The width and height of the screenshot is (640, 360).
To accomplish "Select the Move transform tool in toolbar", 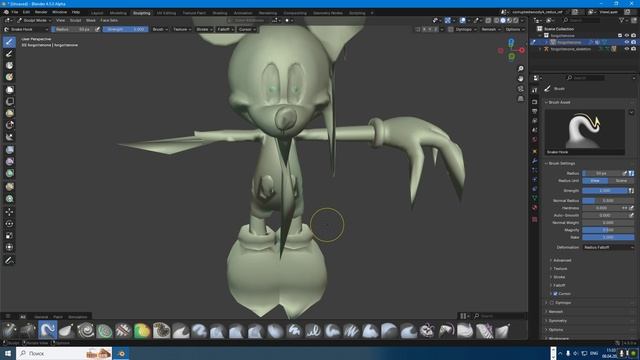I will 9,212.
